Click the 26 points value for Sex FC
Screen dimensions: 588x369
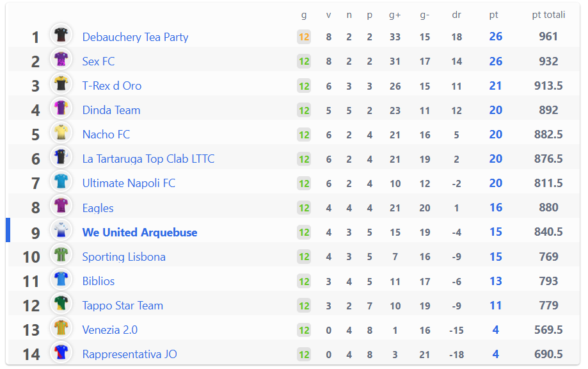pyautogui.click(x=496, y=61)
